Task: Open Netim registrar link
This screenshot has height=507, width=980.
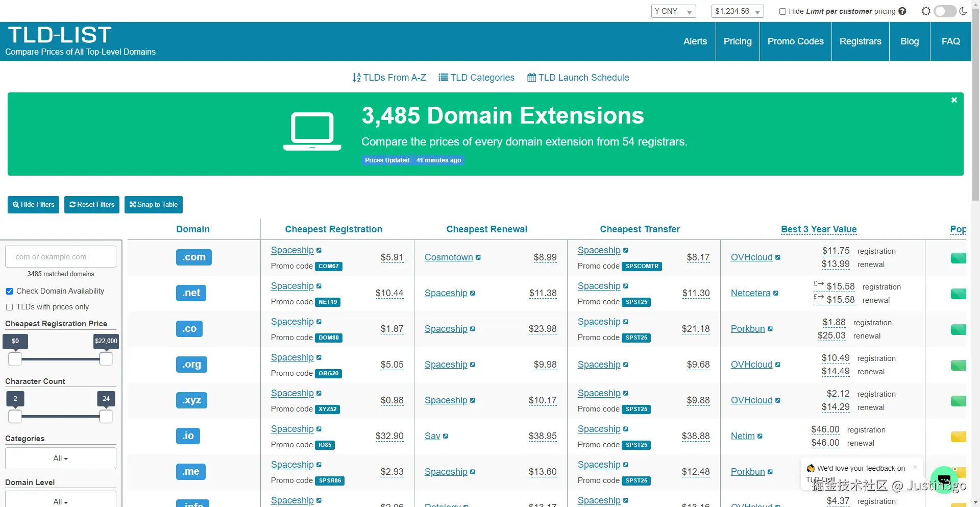Action: tap(743, 437)
